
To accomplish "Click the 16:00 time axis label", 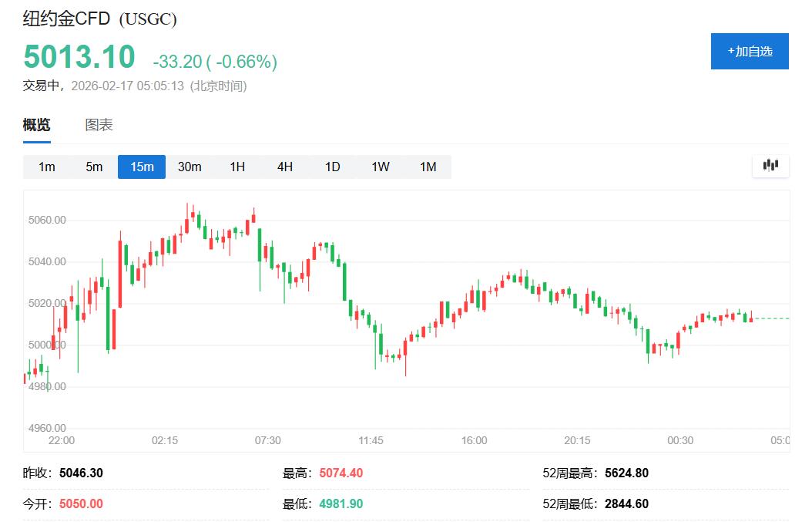I will [x=474, y=440].
